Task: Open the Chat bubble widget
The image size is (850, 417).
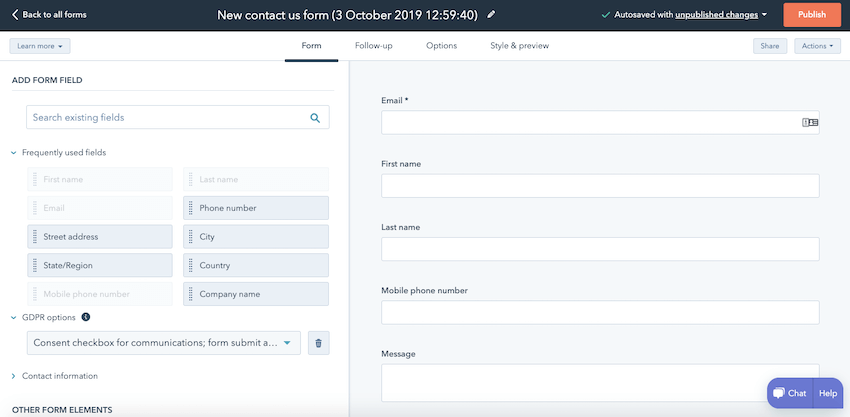Action: click(790, 393)
